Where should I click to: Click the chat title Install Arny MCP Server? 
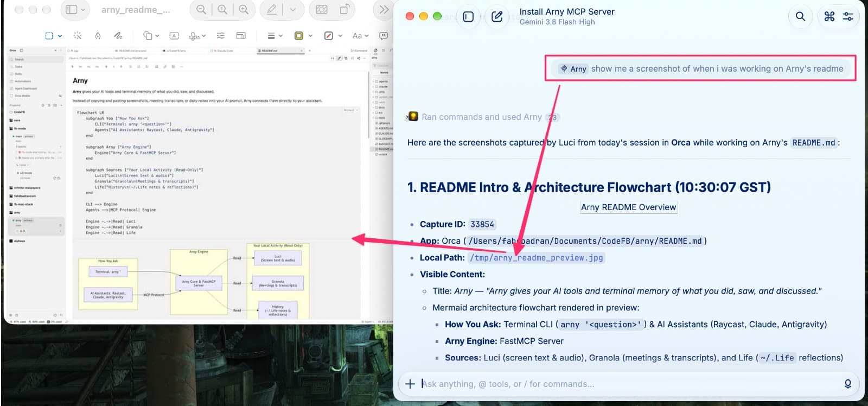click(567, 11)
